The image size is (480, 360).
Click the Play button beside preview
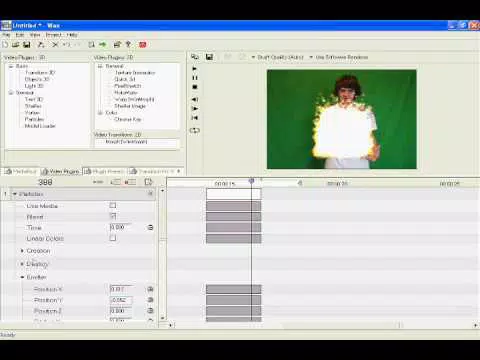pyautogui.click(x=195, y=69)
